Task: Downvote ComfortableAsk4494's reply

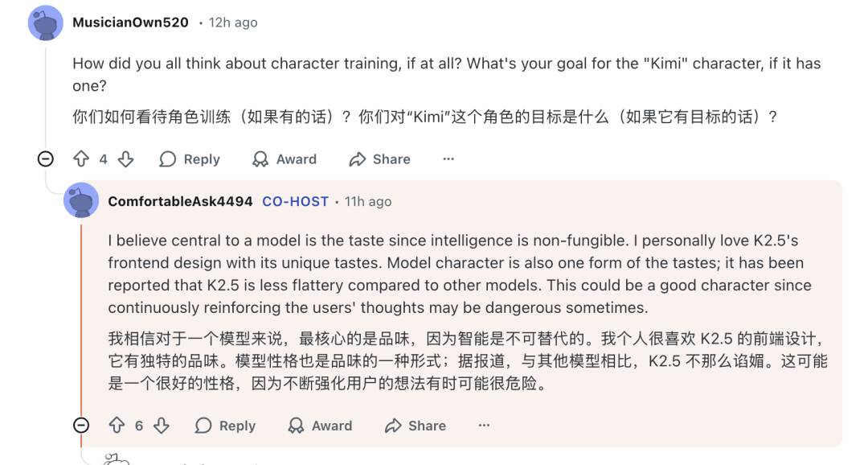Action: pos(162,425)
